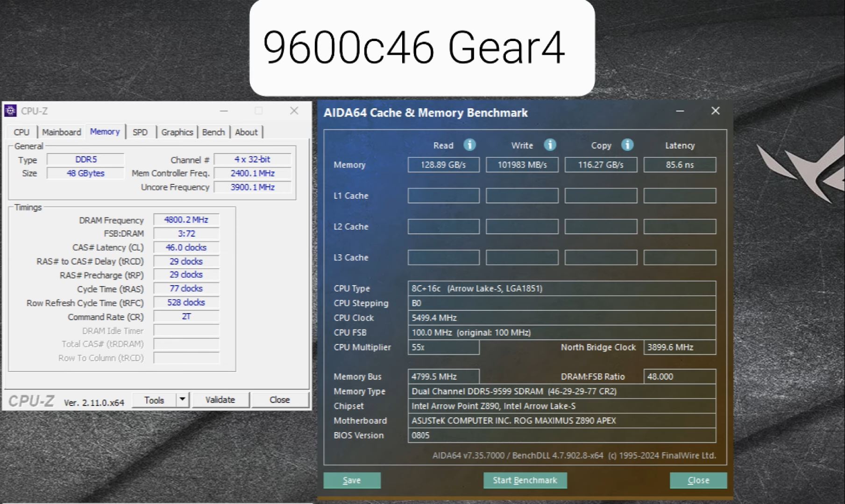Click the CPU-Z application icon in the title bar
The width and height of the screenshot is (845, 504).
pos(9,111)
